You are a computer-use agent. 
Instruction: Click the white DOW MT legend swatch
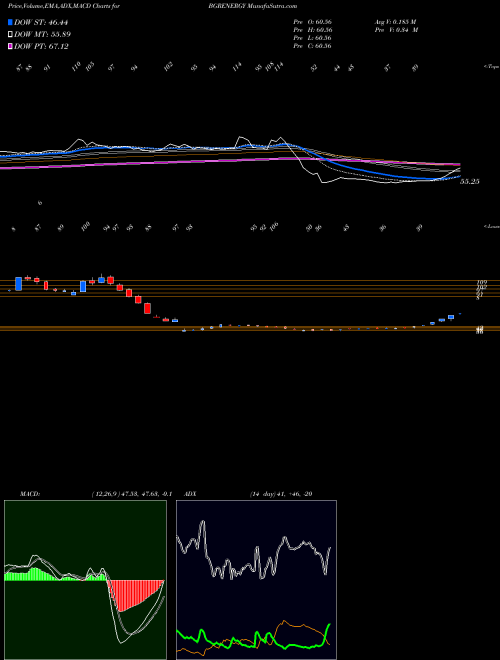pyautogui.click(x=10, y=35)
